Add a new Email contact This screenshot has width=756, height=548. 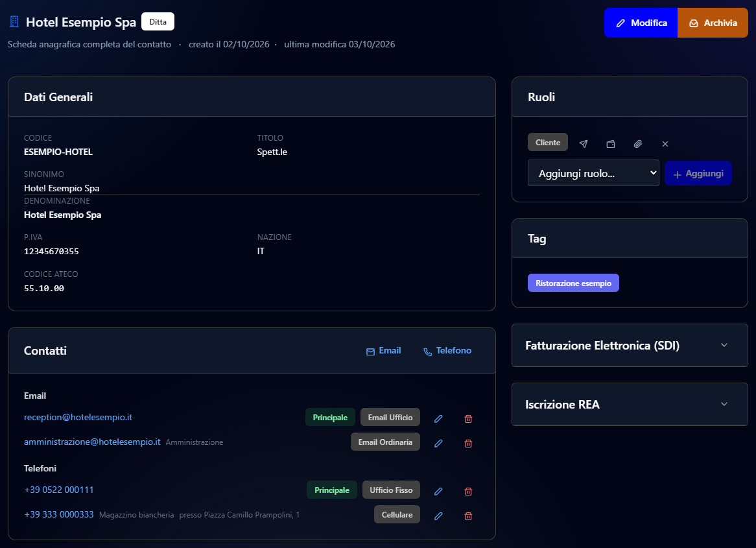pyautogui.click(x=383, y=351)
